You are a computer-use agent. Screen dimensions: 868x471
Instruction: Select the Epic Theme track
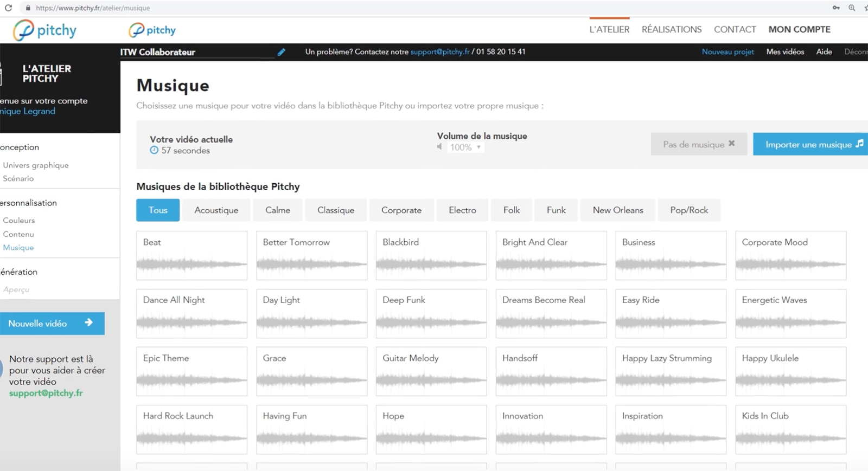[192, 371]
